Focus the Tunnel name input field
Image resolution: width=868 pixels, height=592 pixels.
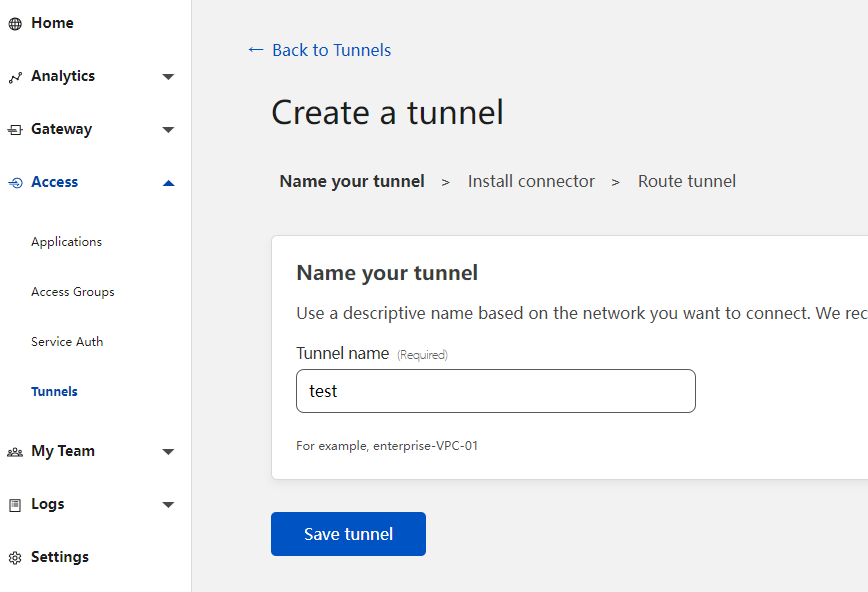495,391
